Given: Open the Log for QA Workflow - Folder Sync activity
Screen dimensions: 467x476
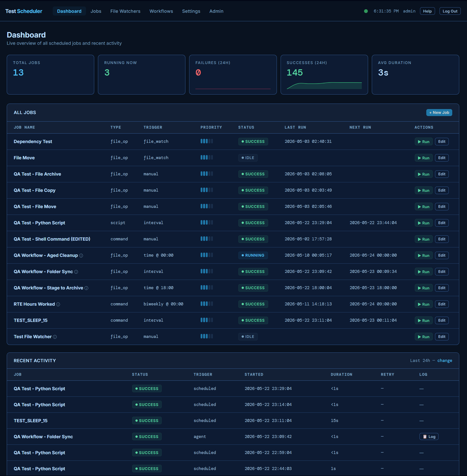Looking at the screenshot, I should tap(429, 437).
